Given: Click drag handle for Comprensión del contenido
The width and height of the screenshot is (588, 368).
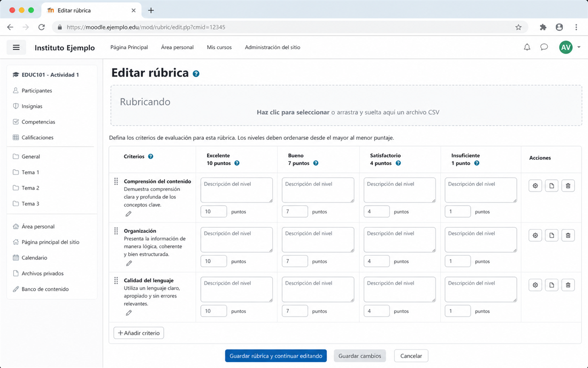Looking at the screenshot, I should click(116, 181).
